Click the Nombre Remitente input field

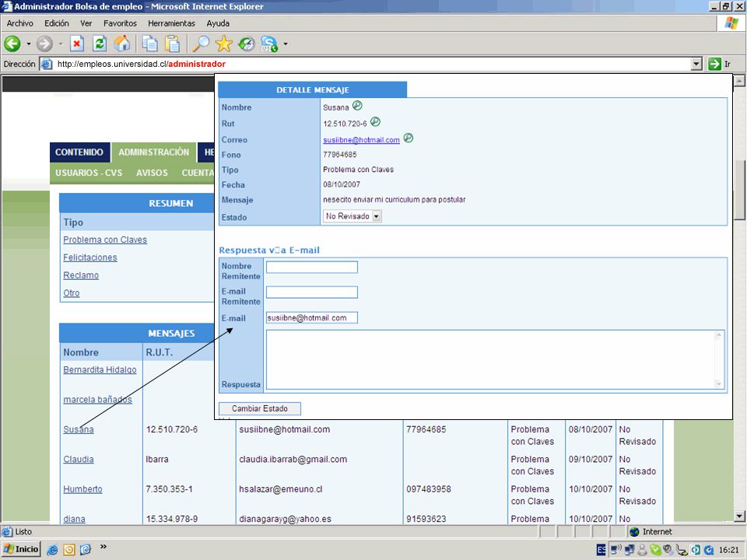(x=312, y=267)
